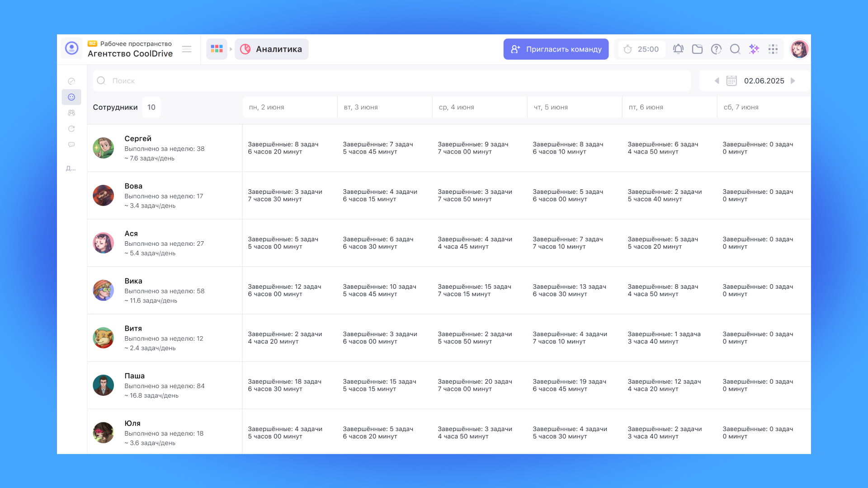Select the smiley employees sidebar icon
This screenshot has height=488, width=868.
pos(71,97)
